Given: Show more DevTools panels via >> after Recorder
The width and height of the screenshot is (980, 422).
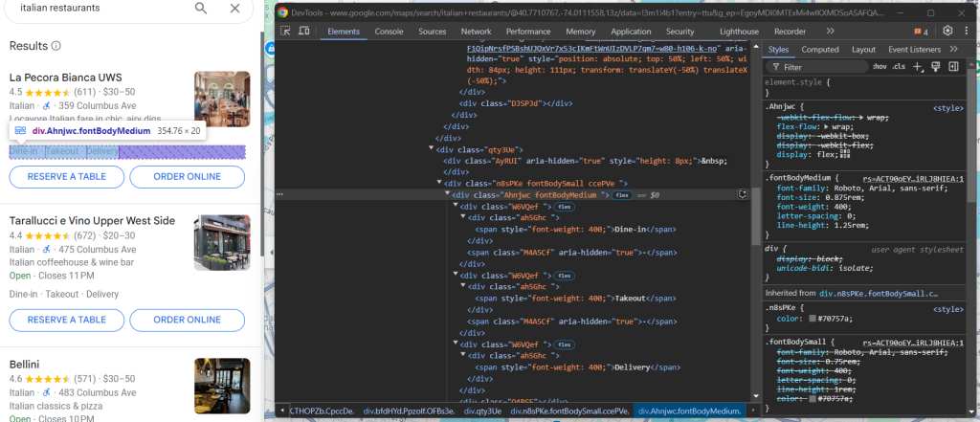Looking at the screenshot, I should pos(830,32).
